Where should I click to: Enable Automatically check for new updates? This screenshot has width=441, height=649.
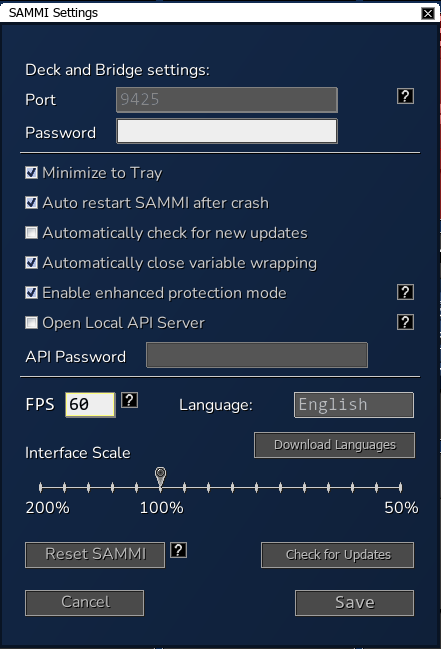[x=31, y=233]
